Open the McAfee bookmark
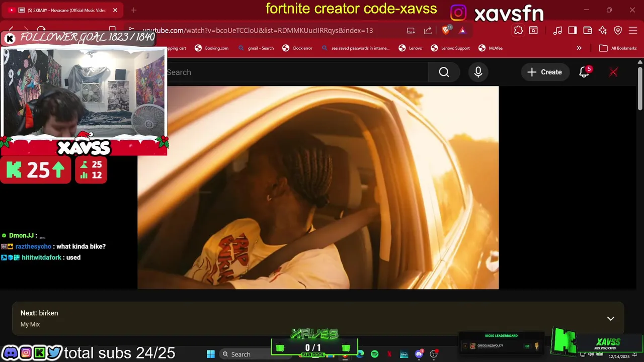This screenshot has width=644, height=362. tap(490, 48)
